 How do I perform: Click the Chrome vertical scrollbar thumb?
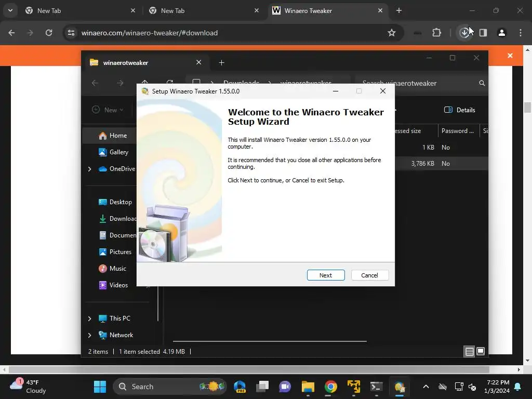527,107
